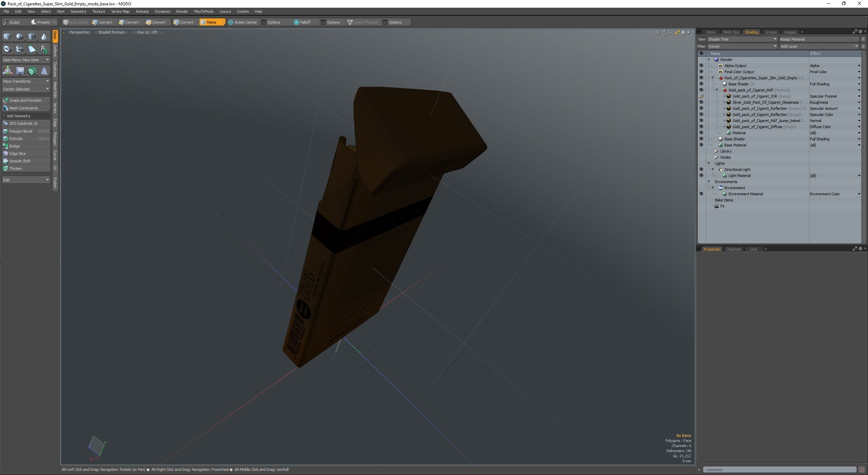
Task: Activate the Transform gizmo tool
Action: click(x=8, y=71)
